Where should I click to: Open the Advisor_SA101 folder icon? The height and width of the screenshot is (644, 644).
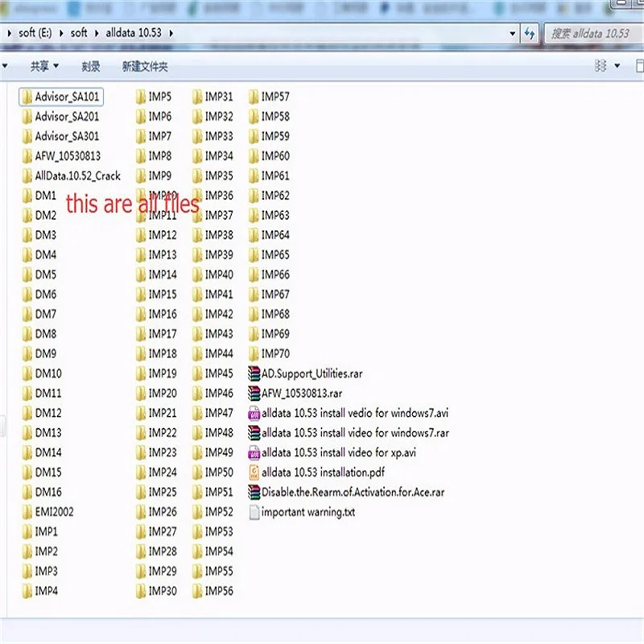pyautogui.click(x=27, y=97)
